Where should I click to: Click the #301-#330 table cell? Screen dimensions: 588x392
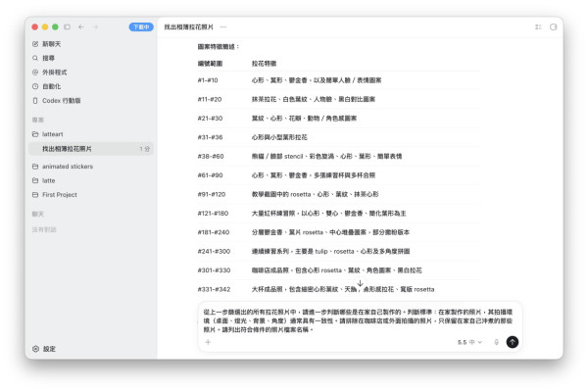click(214, 270)
